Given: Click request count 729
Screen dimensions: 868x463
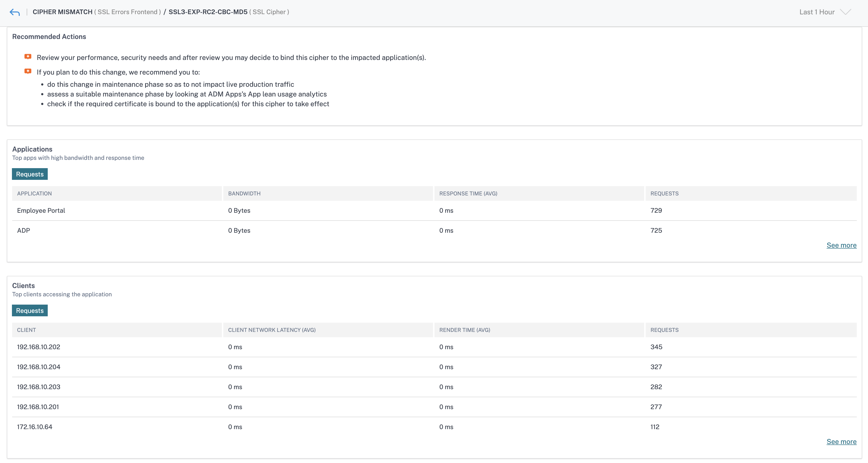Looking at the screenshot, I should pyautogui.click(x=656, y=211).
